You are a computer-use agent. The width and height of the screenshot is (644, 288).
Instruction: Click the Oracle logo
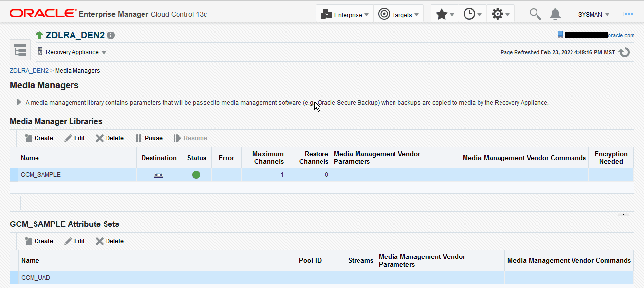pos(43,14)
